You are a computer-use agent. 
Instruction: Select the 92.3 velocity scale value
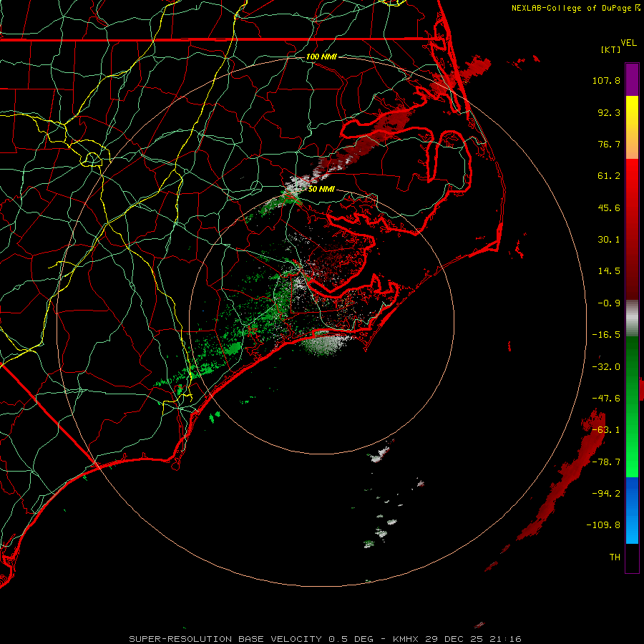609,112
